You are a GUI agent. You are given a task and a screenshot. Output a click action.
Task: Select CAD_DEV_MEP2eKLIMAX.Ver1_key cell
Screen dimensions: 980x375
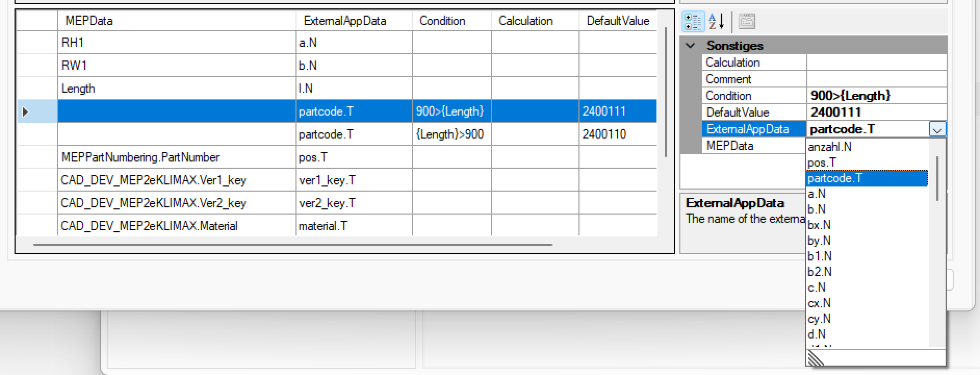[177, 180]
